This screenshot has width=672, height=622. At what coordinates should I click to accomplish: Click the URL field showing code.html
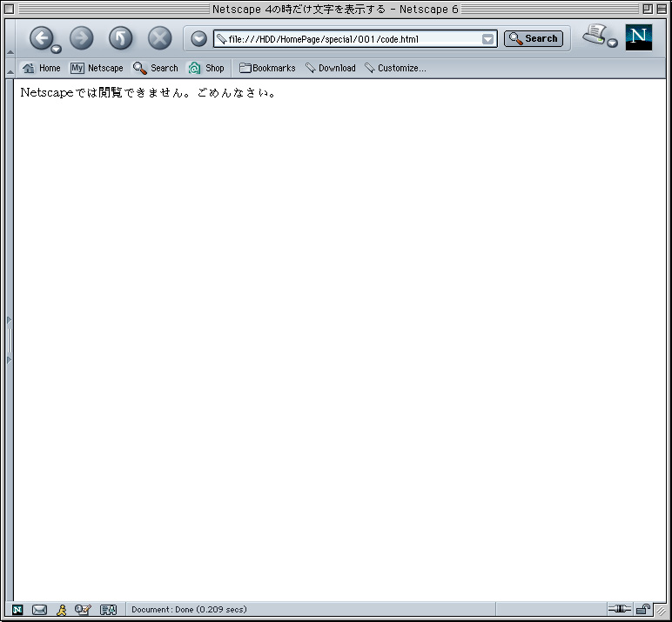pyautogui.click(x=355, y=39)
